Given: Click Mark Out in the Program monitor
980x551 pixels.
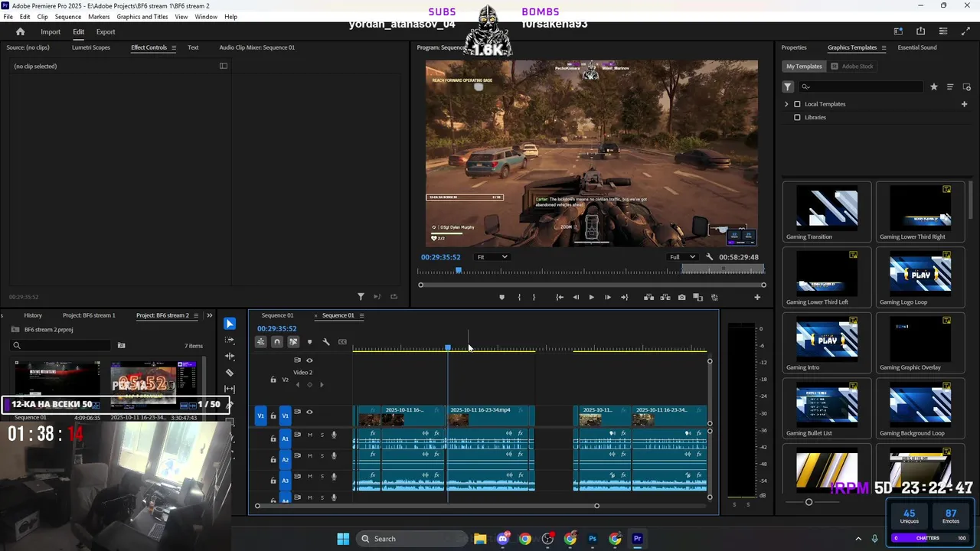Looking at the screenshot, I should [534, 297].
